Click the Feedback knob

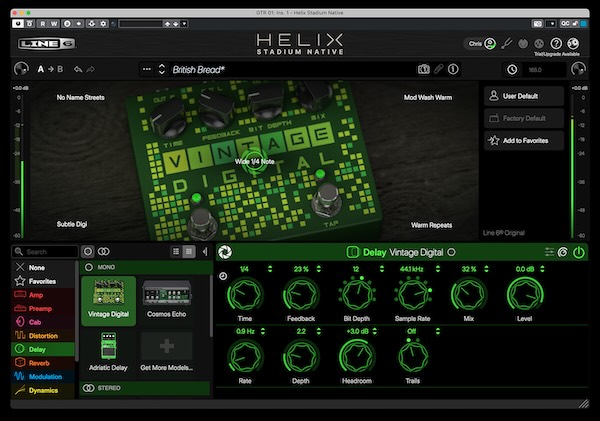pos(300,295)
